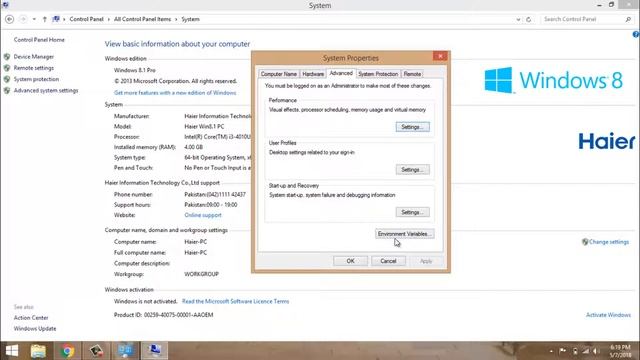
Task: Refresh the Control Panel address bar
Action: coord(529,19)
